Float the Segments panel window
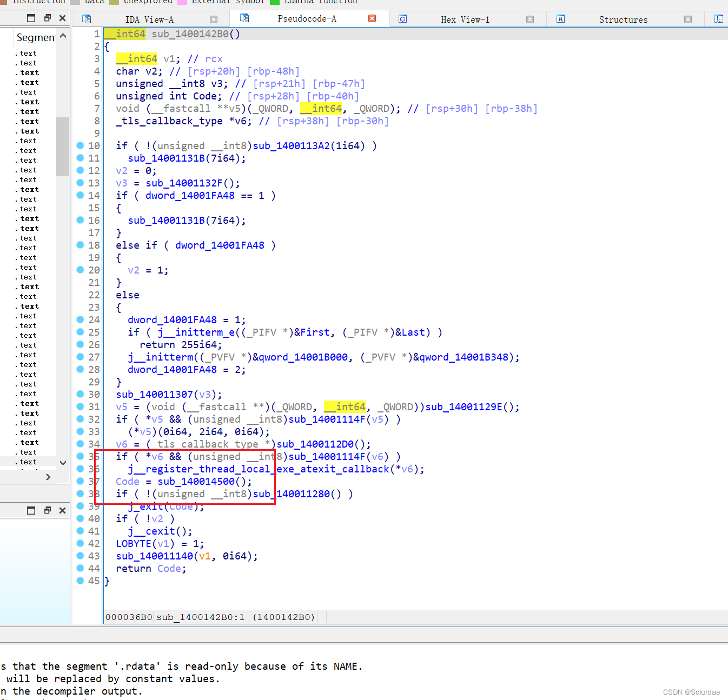This screenshot has height=700, width=728. [x=47, y=18]
